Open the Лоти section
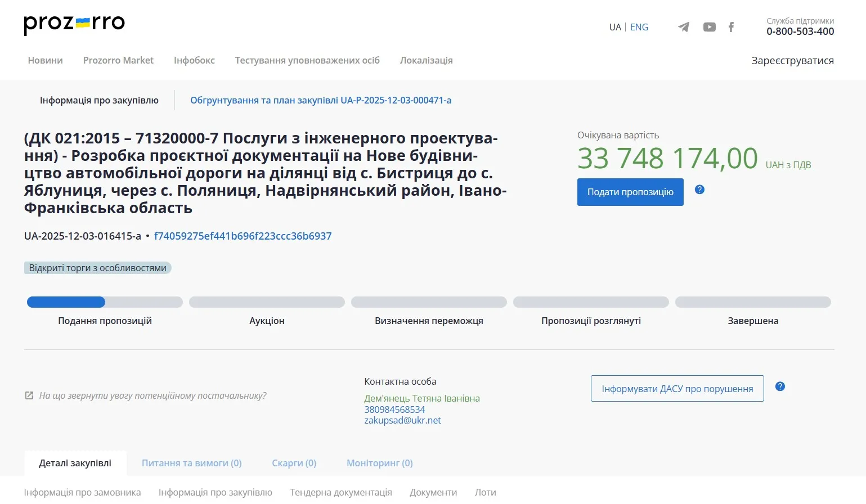This screenshot has width=866, height=504. [484, 492]
